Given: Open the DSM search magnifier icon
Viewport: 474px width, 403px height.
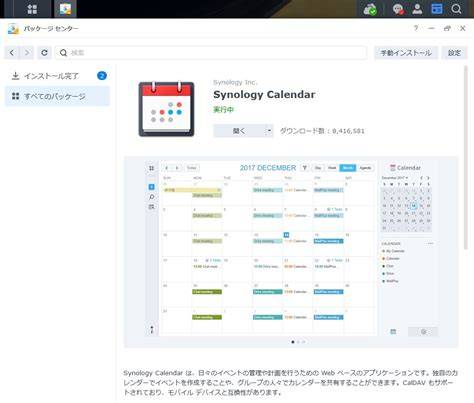Looking at the screenshot, I should click(x=456, y=9).
